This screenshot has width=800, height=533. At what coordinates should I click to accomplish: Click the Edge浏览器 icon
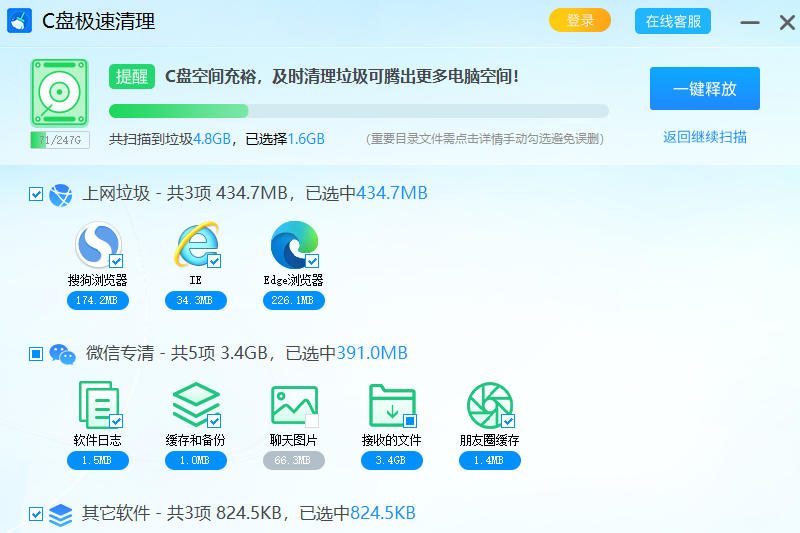click(x=294, y=245)
